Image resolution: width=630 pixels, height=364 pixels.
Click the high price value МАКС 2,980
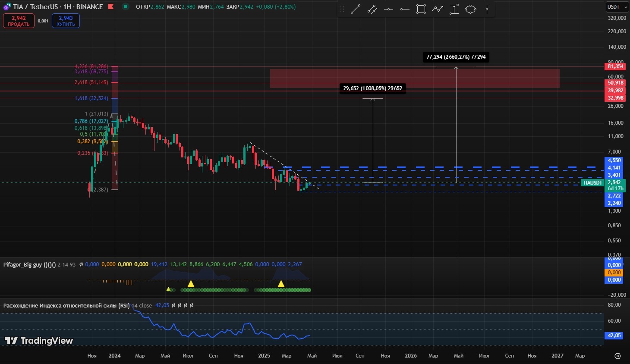[181, 7]
